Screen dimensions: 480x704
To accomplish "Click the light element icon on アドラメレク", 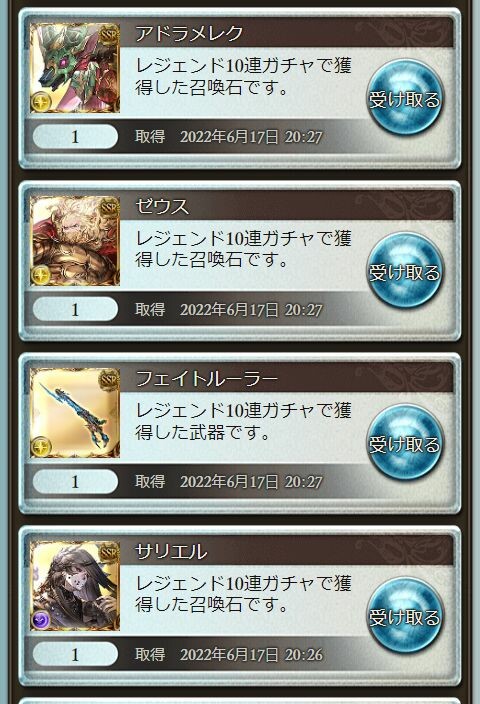I will 41,102.
